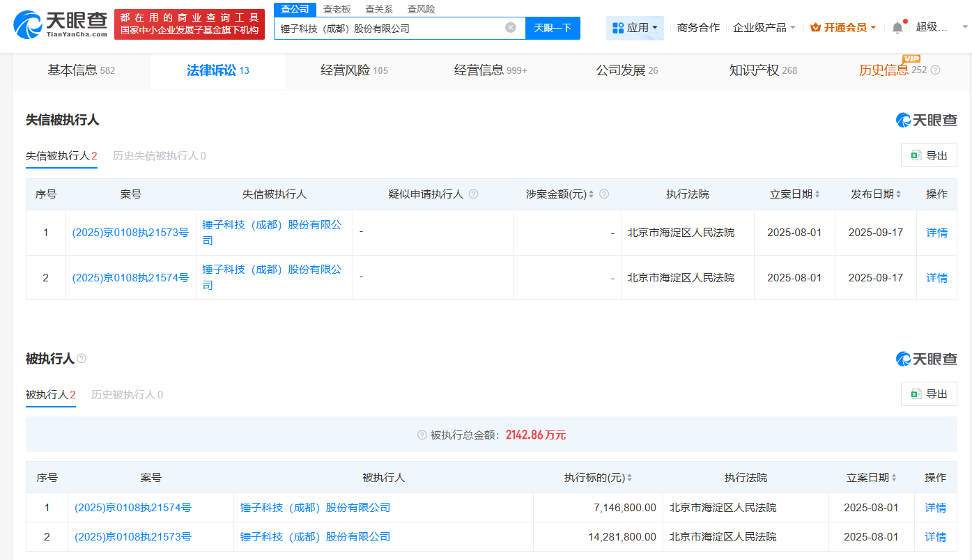The height and width of the screenshot is (560, 972).
Task: Click the 天眼一下 search button
Action: [x=553, y=28]
